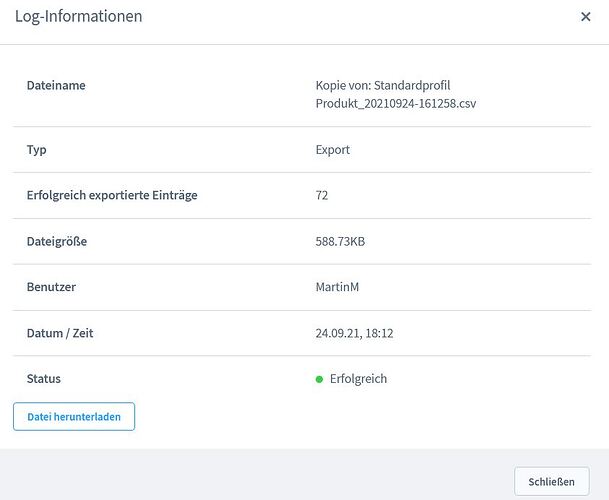
Task: Click the Dateiname row label
Action: pyautogui.click(x=56, y=86)
